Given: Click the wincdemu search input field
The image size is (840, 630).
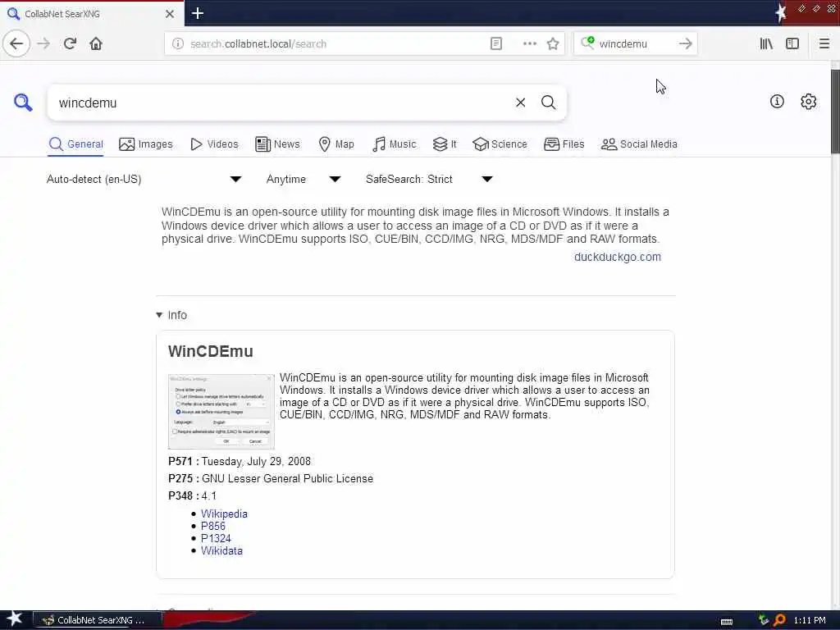Looking at the screenshot, I should click(284, 103).
